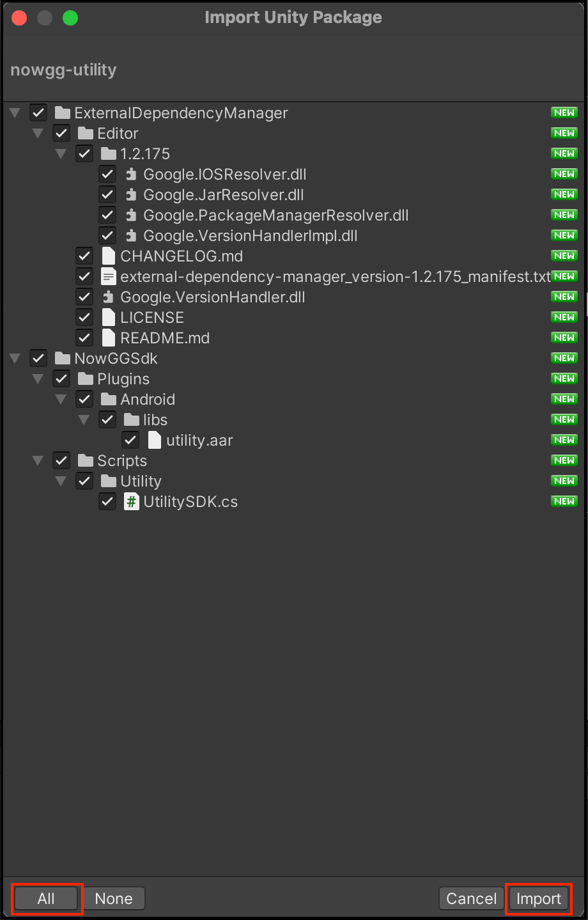Uncheck CHANGELOG.md from the import list
The image size is (588, 920).
click(84, 256)
